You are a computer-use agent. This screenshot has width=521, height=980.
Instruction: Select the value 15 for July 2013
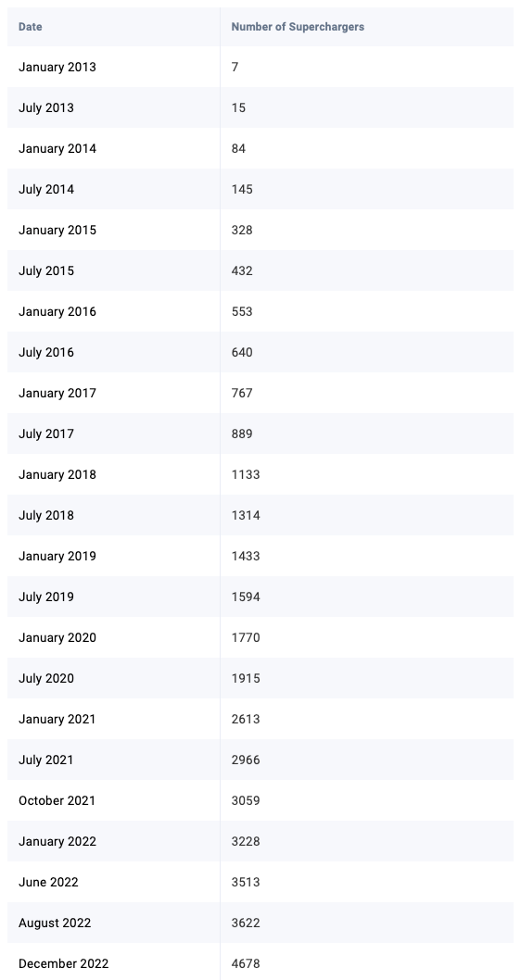pyautogui.click(x=238, y=107)
